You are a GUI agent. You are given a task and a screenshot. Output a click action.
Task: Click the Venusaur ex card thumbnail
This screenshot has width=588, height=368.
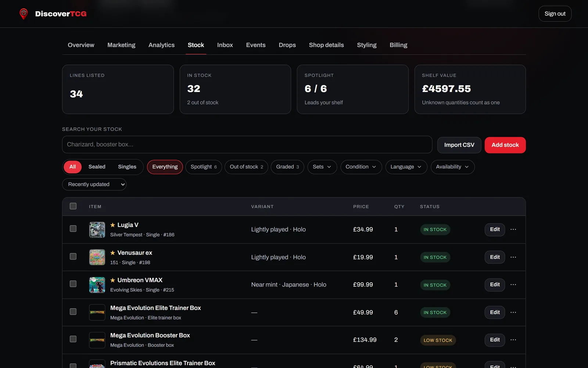pos(97,257)
